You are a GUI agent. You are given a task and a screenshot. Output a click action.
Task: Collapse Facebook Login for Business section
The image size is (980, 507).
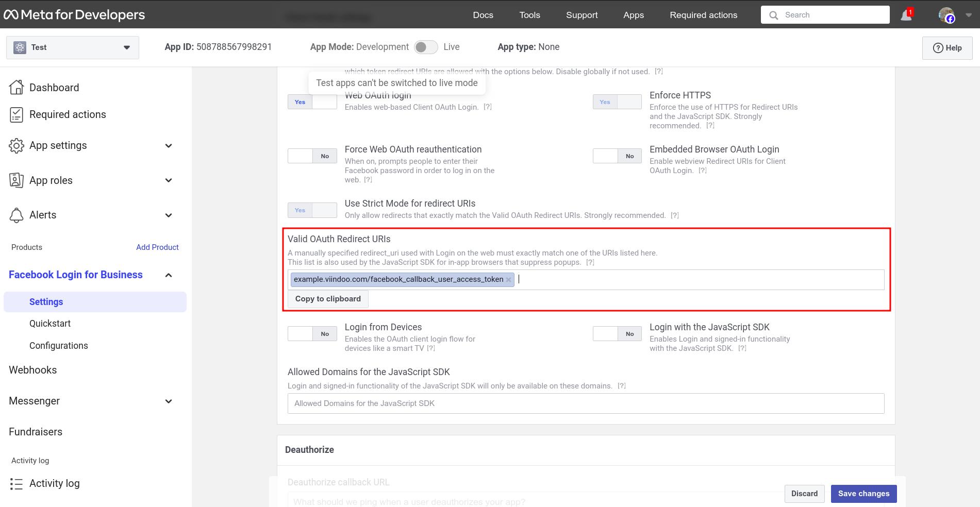point(169,275)
